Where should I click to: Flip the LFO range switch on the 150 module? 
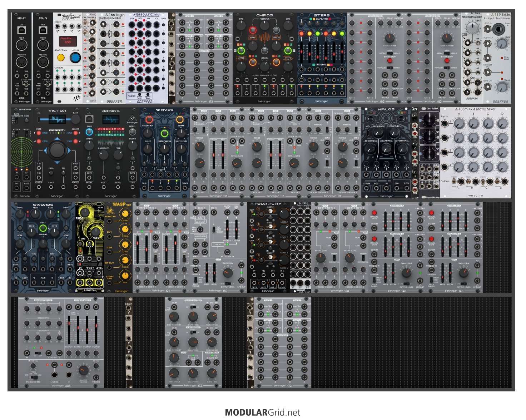(196, 279)
